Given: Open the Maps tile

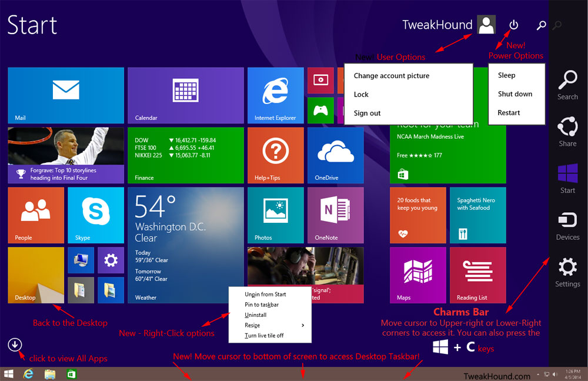Looking at the screenshot, I should point(418,275).
